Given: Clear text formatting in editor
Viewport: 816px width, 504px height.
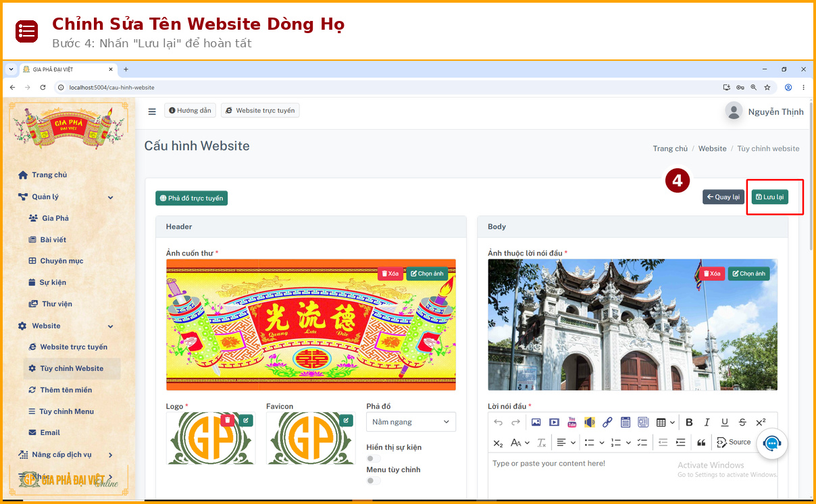Looking at the screenshot, I should tap(541, 443).
